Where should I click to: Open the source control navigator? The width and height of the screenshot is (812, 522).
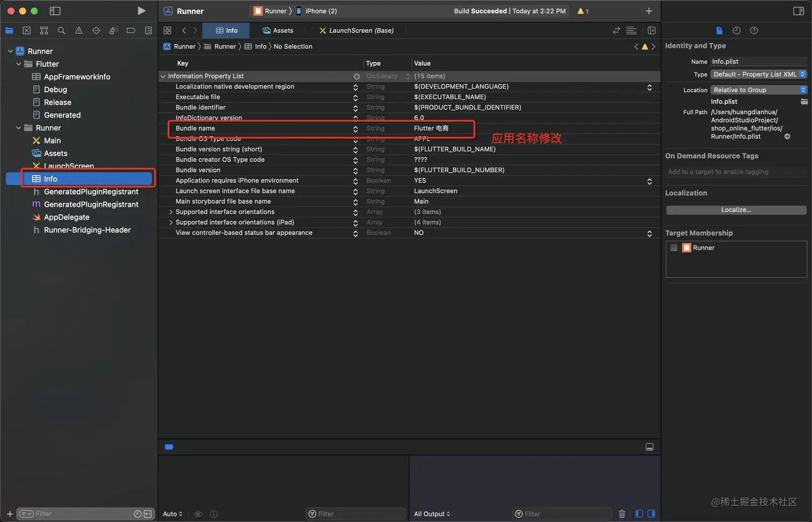coord(26,31)
